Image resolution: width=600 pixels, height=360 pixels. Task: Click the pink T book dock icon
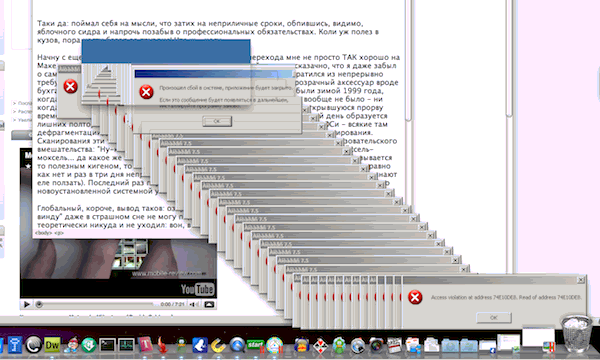pyautogui.click(x=145, y=345)
